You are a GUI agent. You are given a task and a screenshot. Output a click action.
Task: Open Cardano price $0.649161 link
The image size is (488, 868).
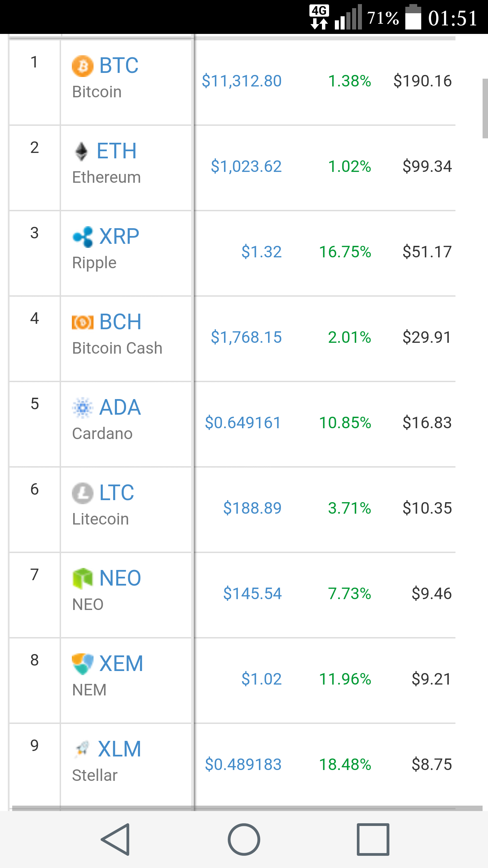point(243,423)
